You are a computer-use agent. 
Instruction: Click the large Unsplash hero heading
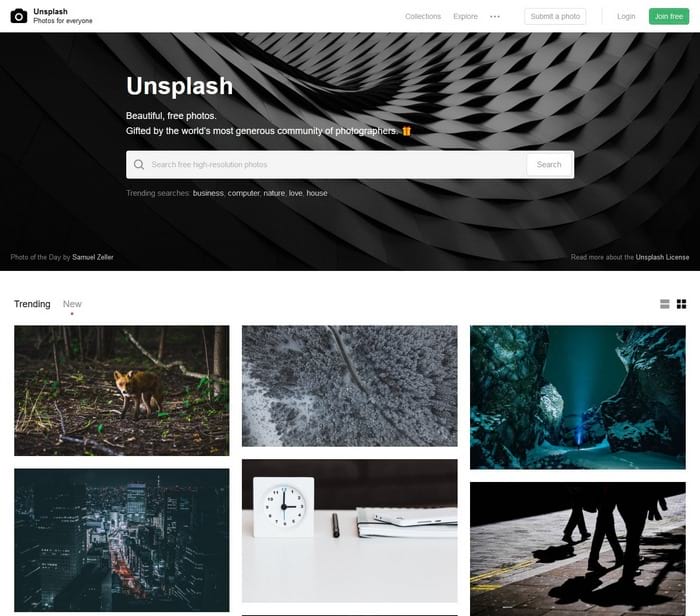coord(179,86)
